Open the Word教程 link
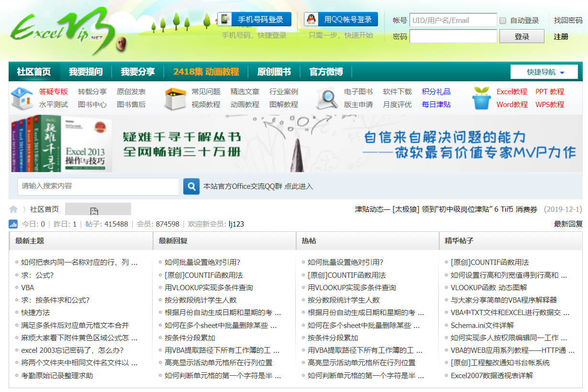 512,104
